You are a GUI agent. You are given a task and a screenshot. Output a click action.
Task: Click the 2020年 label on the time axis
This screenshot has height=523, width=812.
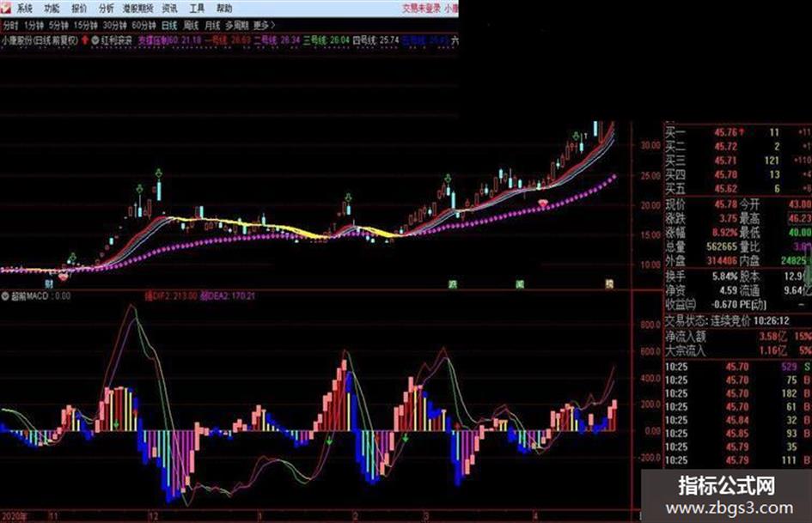click(x=15, y=516)
